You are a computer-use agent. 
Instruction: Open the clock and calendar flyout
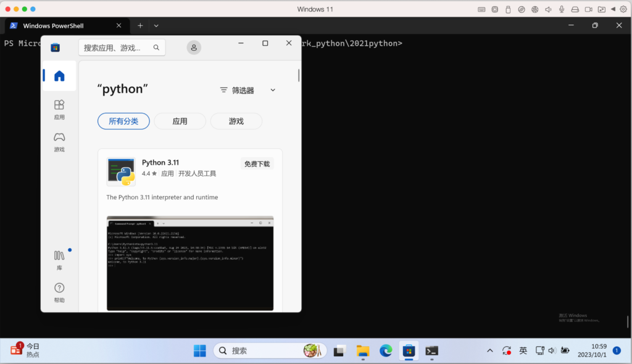click(592, 350)
